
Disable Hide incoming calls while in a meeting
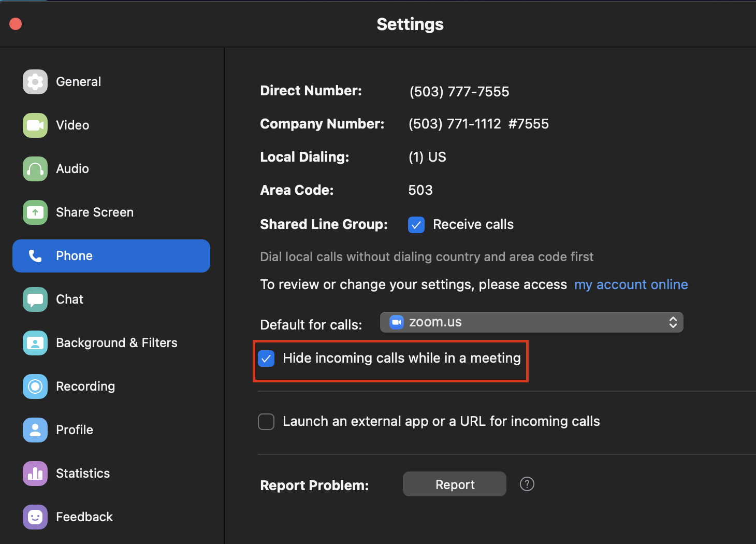tap(266, 359)
